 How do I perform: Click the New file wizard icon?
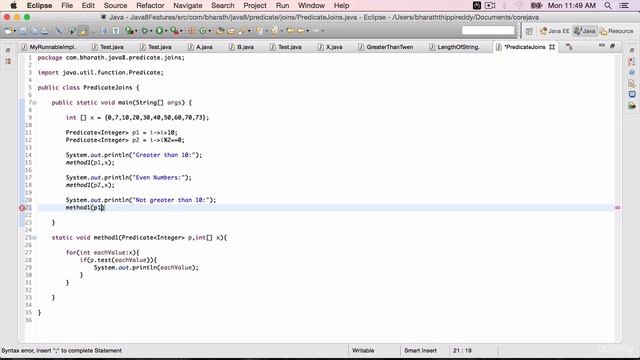click(7, 31)
